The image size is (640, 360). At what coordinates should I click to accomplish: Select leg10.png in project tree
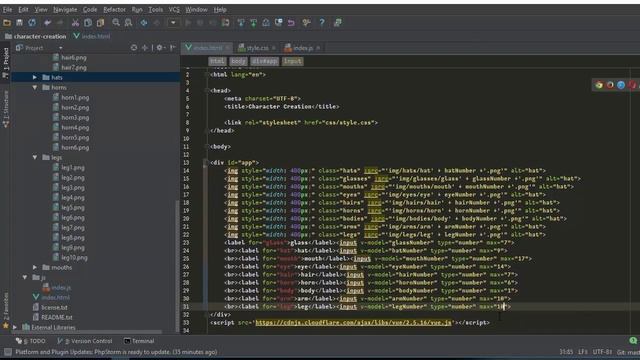pos(74,258)
